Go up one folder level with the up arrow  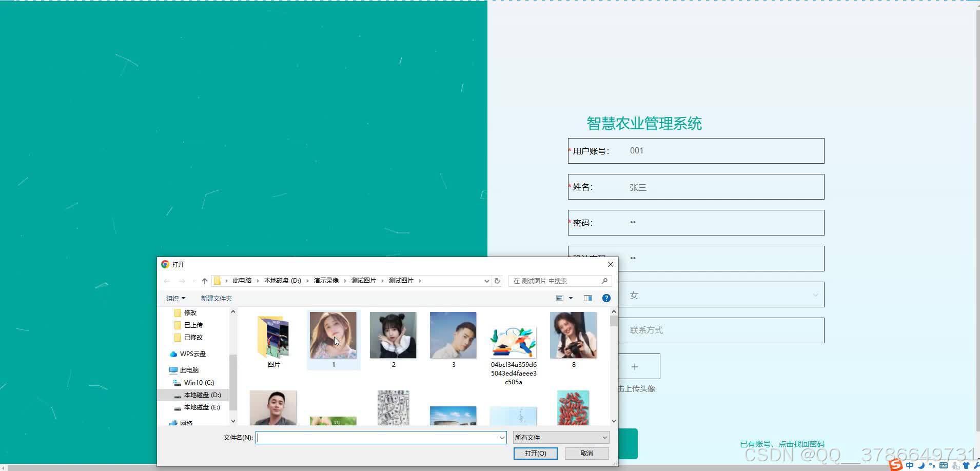click(204, 281)
